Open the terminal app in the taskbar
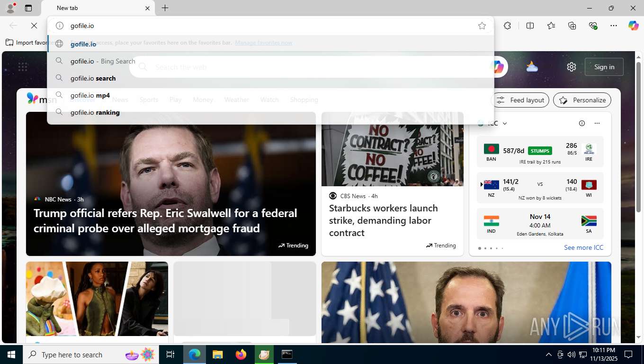 (287, 355)
